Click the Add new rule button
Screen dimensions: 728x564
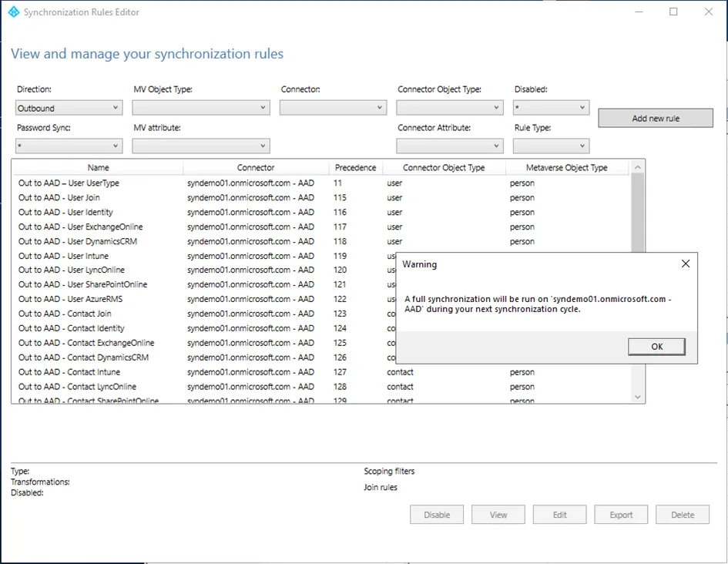656,118
